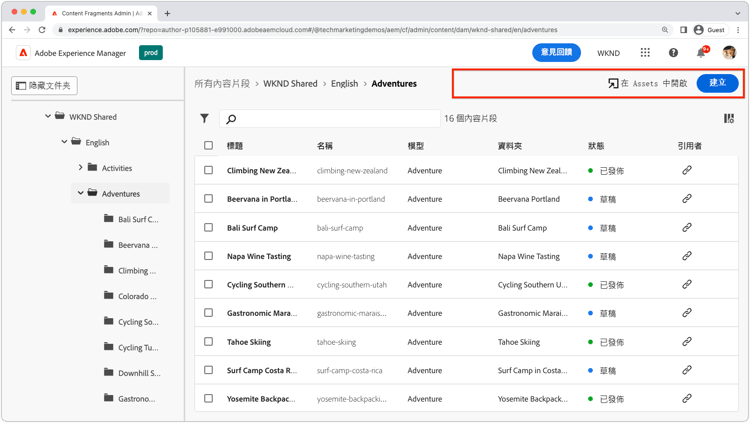
Task: View references link icon for Beervana in Portland
Action: point(687,199)
